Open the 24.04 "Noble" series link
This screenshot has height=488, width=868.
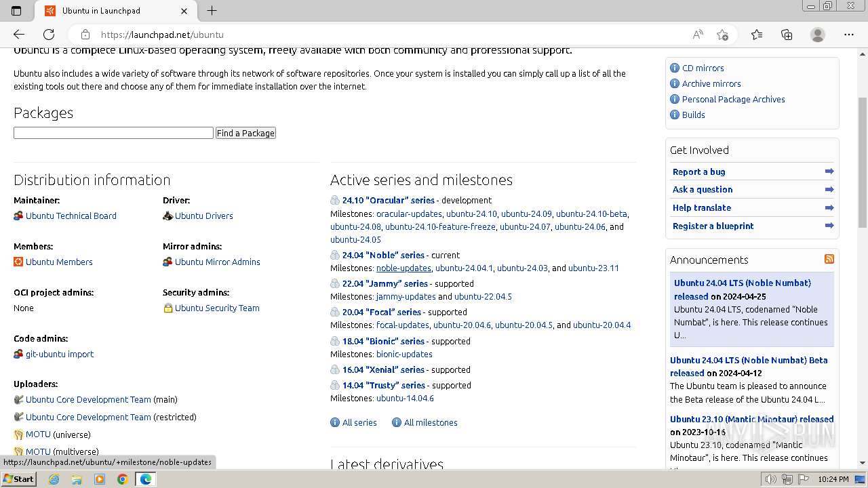pyautogui.click(x=383, y=255)
